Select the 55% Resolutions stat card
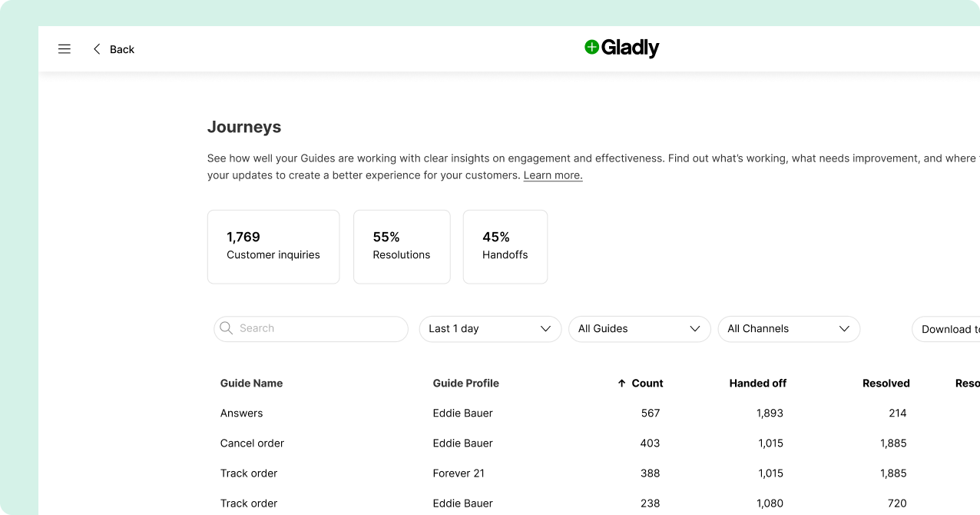 point(402,246)
